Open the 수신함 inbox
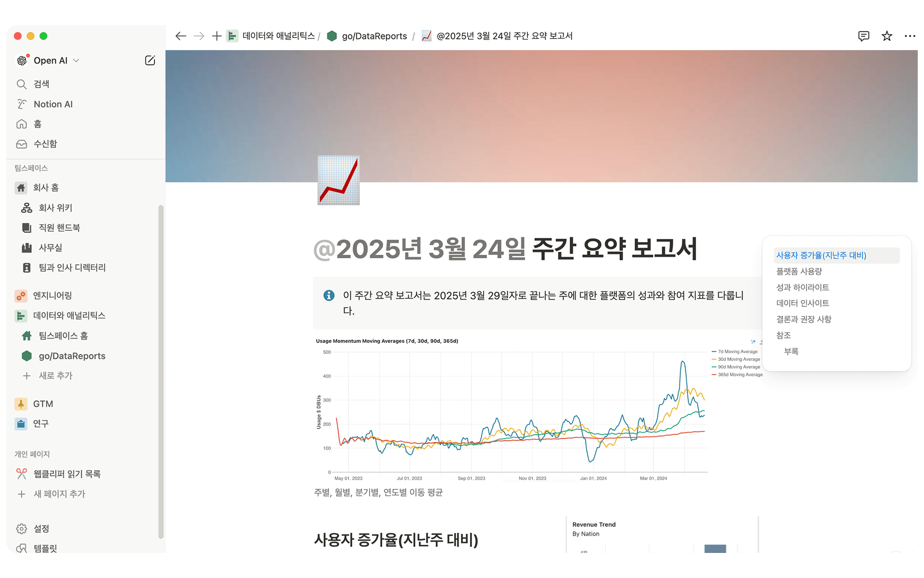Image resolution: width=924 pixels, height=578 pixels. coord(45,144)
